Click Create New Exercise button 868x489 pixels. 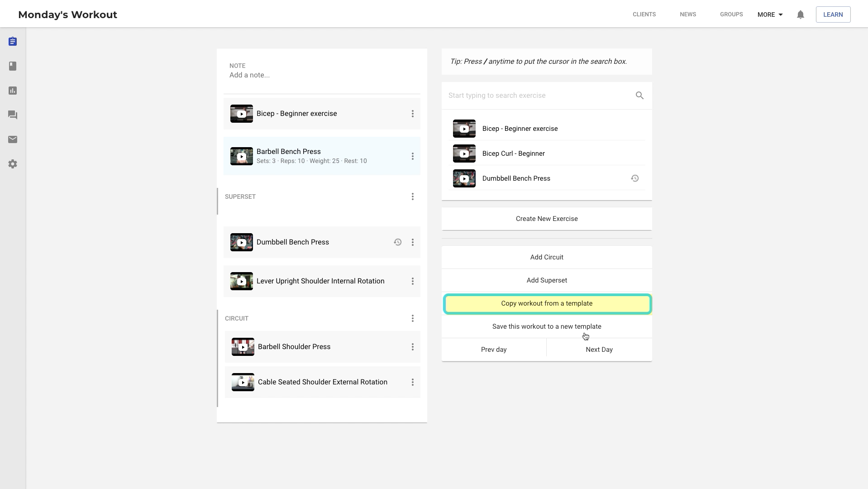click(x=547, y=219)
